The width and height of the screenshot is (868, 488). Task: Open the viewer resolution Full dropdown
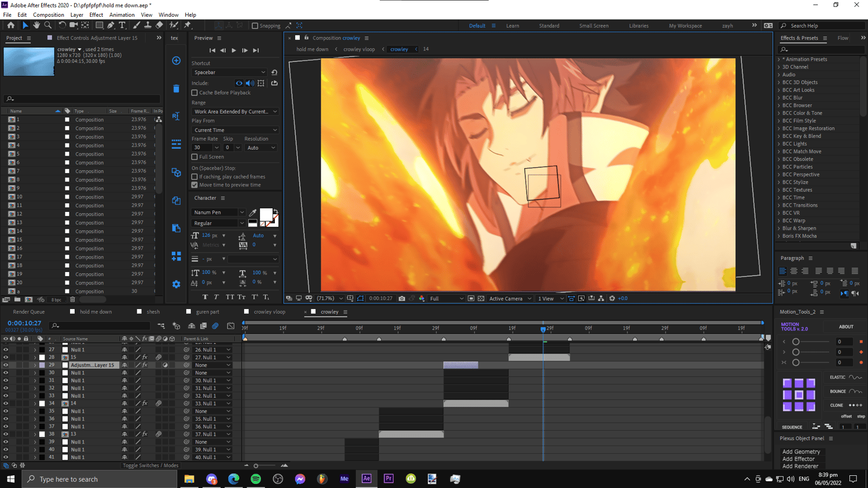pyautogui.click(x=446, y=299)
